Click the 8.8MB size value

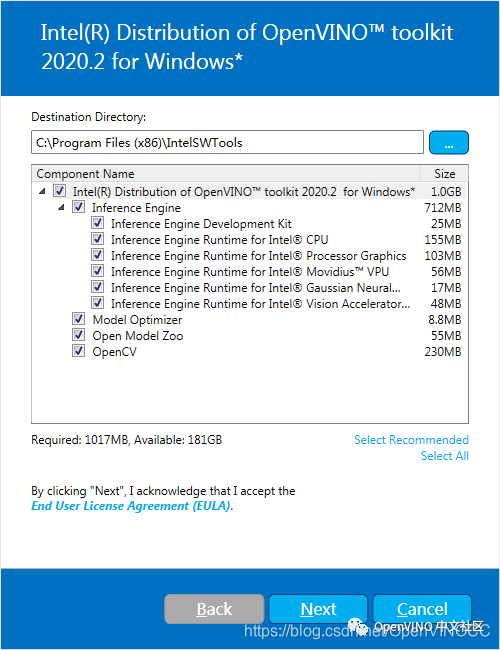445,320
